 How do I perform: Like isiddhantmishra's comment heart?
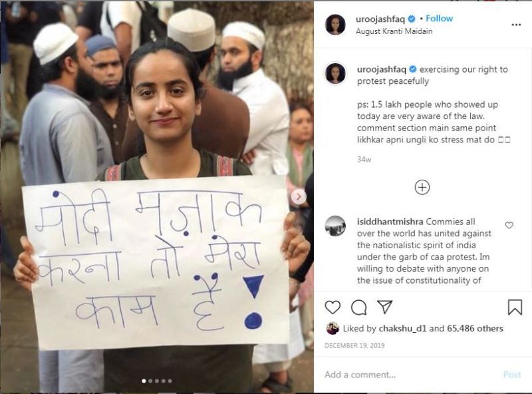tap(509, 225)
